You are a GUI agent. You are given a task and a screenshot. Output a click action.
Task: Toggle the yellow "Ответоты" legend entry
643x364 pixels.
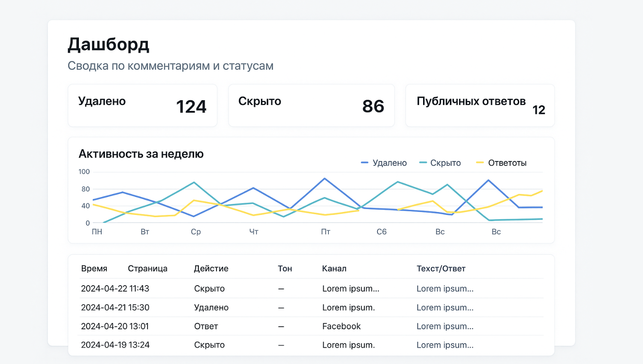coord(502,163)
